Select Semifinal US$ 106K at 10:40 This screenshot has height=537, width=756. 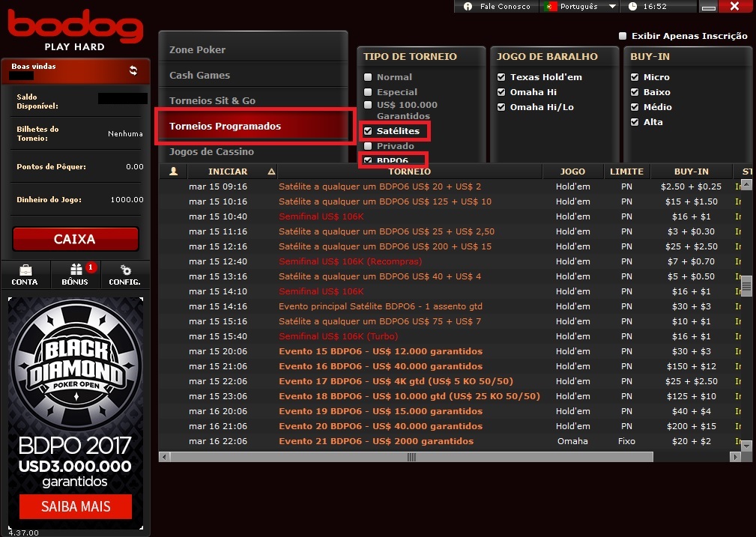click(x=450, y=216)
